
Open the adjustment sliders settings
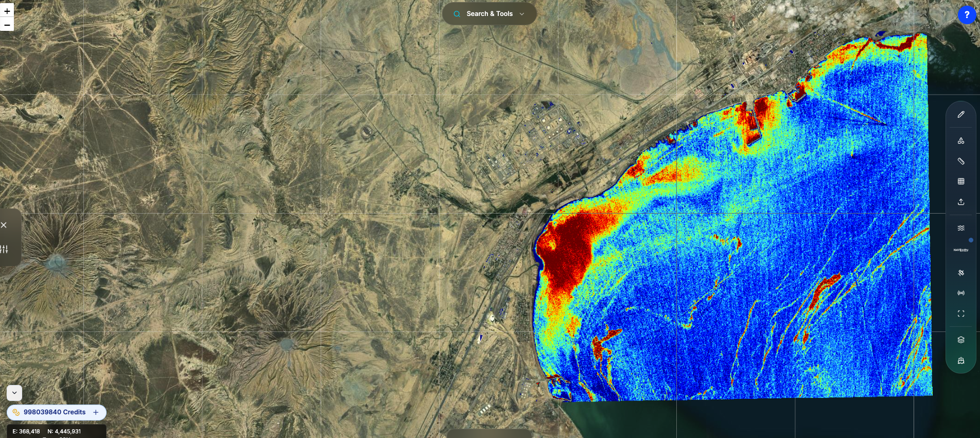pyautogui.click(x=4, y=249)
